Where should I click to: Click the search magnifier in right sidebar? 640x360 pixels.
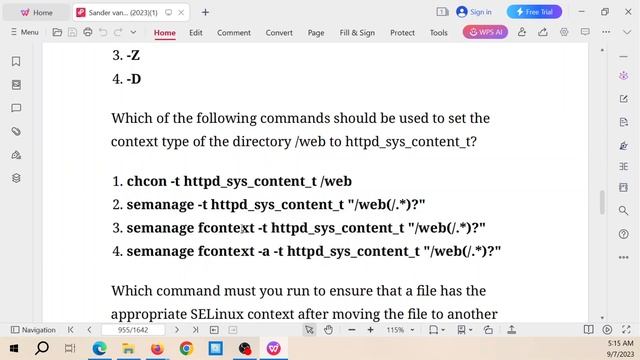coord(623,210)
